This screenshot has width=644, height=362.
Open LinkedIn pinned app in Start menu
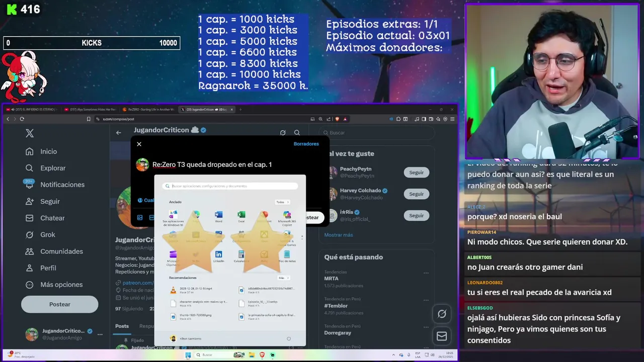pyautogui.click(x=218, y=256)
